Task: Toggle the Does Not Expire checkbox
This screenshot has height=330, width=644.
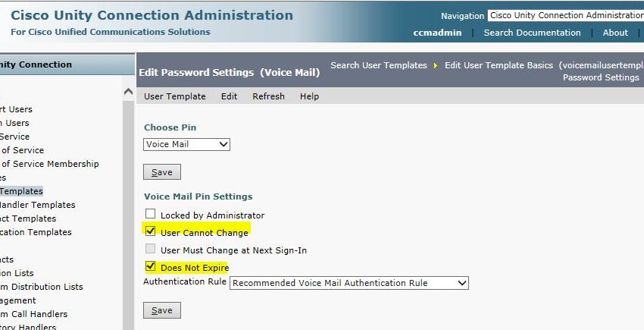Action: [x=150, y=266]
